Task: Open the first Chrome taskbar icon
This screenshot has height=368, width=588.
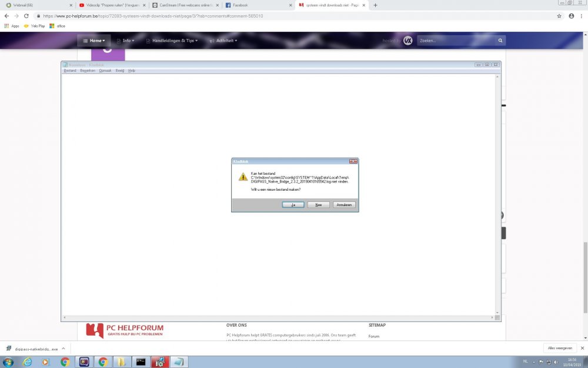Action: (65, 362)
